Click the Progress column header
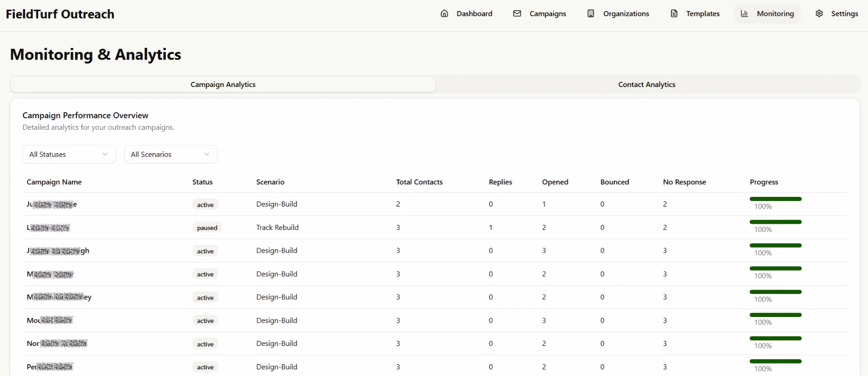This screenshot has height=376, width=868. 764,182
